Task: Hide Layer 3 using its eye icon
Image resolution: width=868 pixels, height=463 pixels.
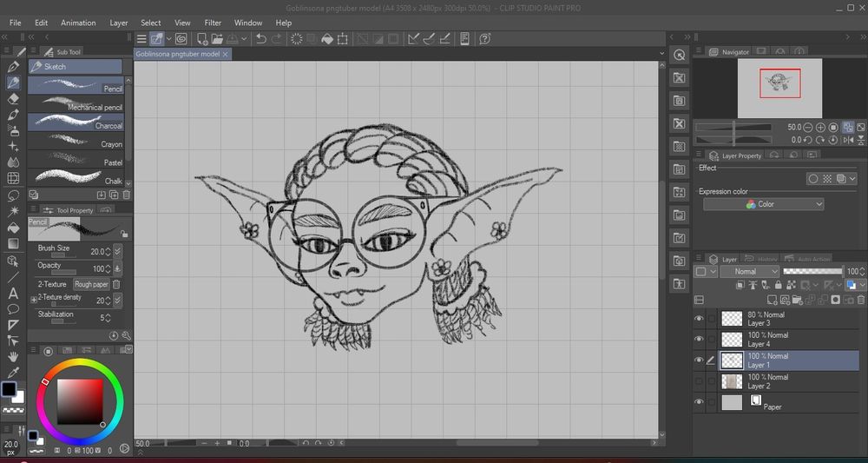Action: tap(699, 319)
